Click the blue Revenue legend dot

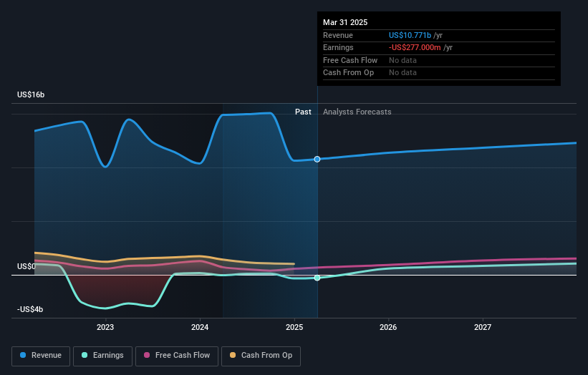coord(23,355)
